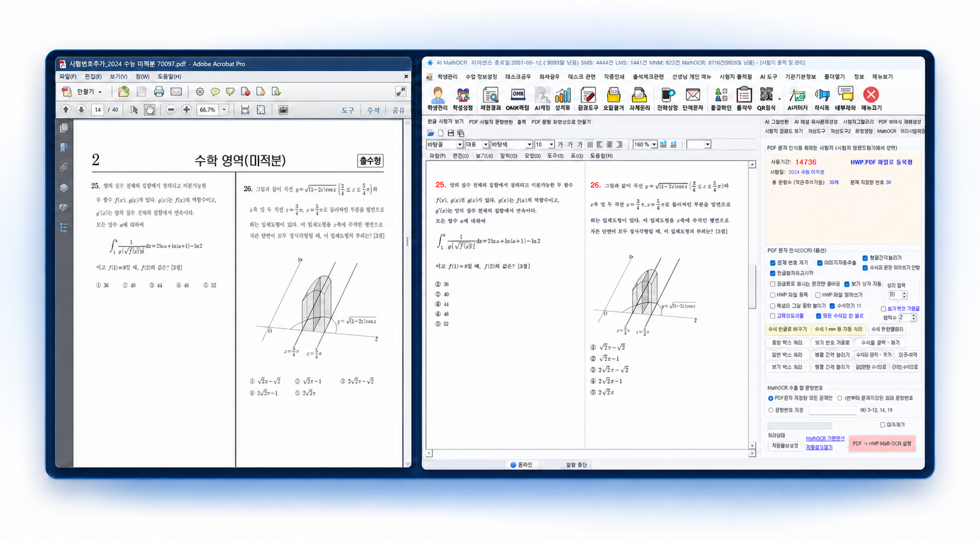Zoom out with the minus button in Acrobat
This screenshot has height=539, width=980.
tap(170, 110)
